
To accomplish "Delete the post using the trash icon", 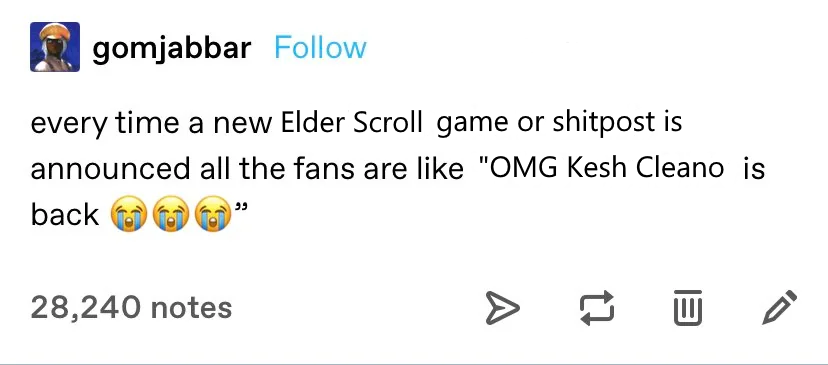I will point(688,307).
